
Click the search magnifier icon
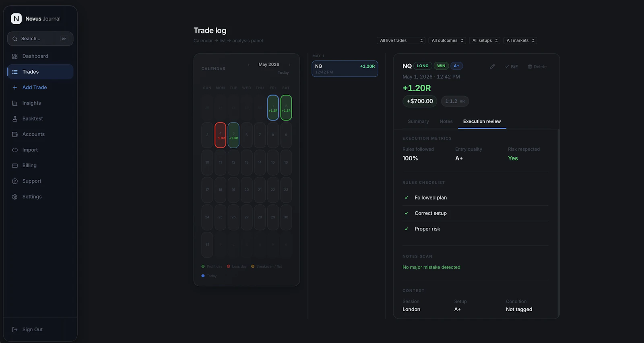coord(15,39)
